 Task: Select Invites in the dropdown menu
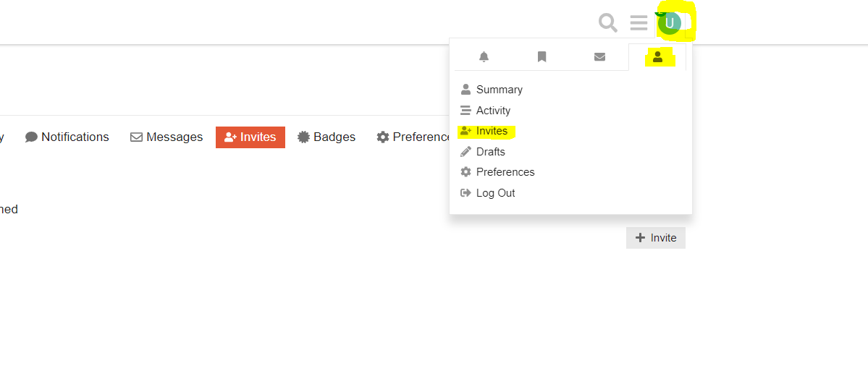pos(492,131)
